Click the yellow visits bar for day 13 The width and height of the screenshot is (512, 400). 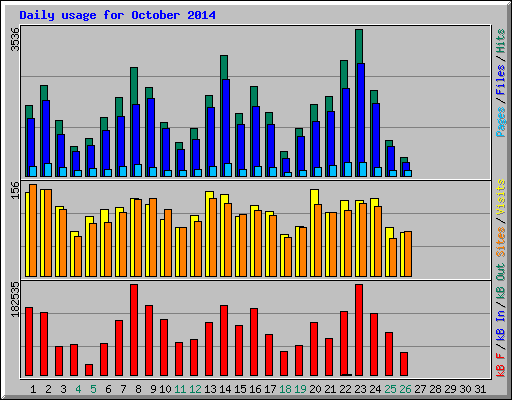coord(209,195)
